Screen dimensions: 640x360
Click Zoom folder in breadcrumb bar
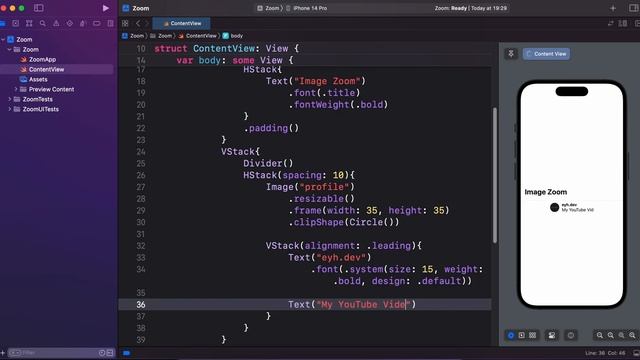tap(161, 36)
